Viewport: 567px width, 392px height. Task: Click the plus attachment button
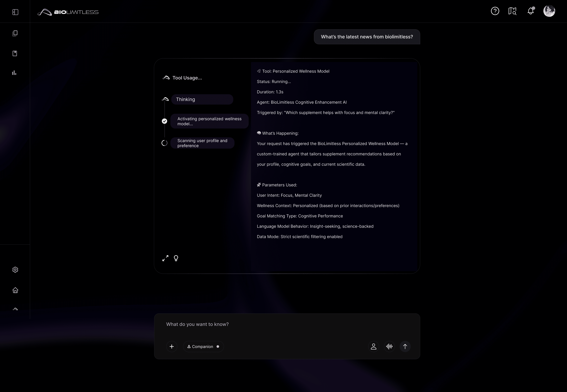pyautogui.click(x=172, y=347)
